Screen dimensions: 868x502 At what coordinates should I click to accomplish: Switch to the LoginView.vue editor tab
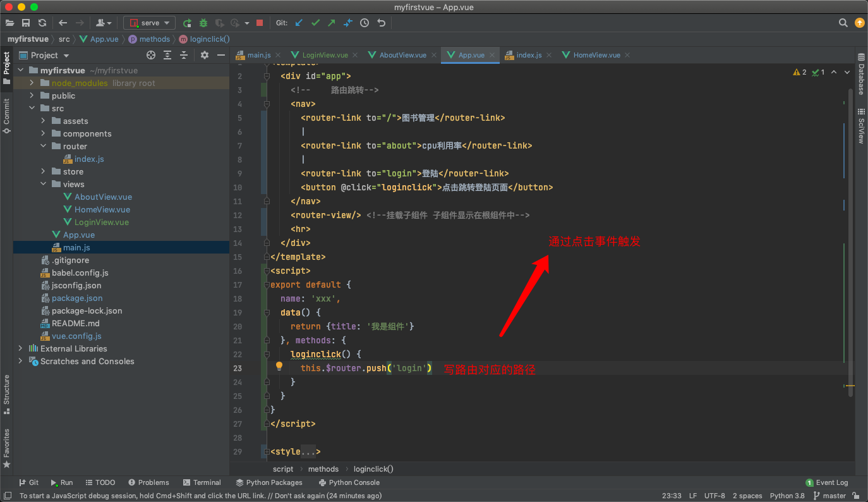click(325, 55)
